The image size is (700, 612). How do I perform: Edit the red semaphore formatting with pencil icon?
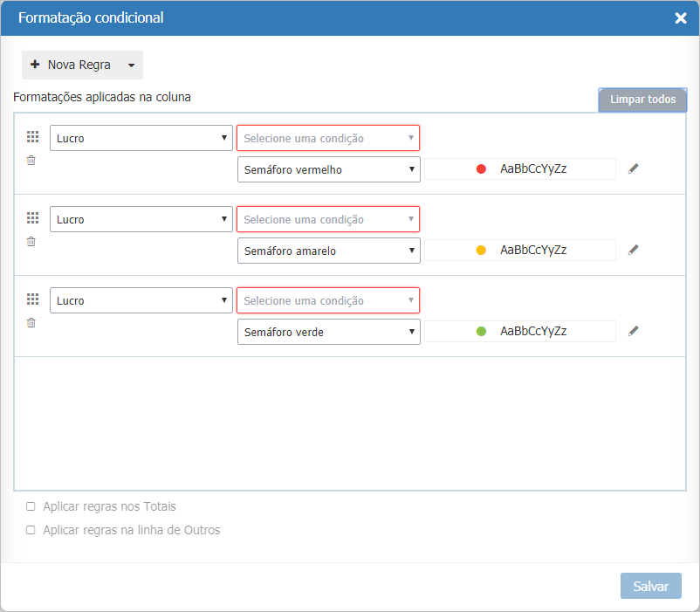coord(634,169)
